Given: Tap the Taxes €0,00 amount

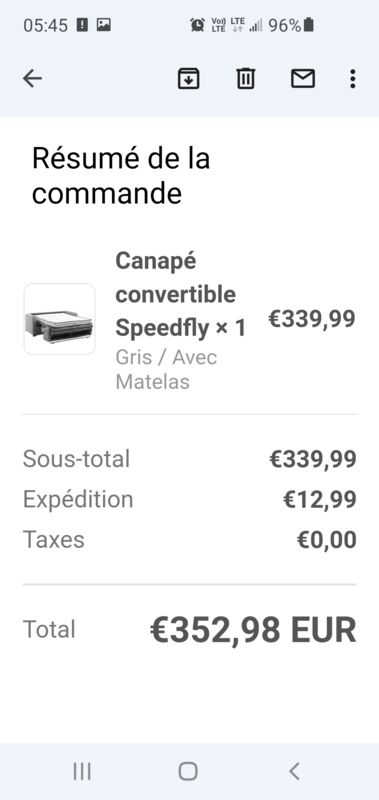Looking at the screenshot, I should coord(327,540).
